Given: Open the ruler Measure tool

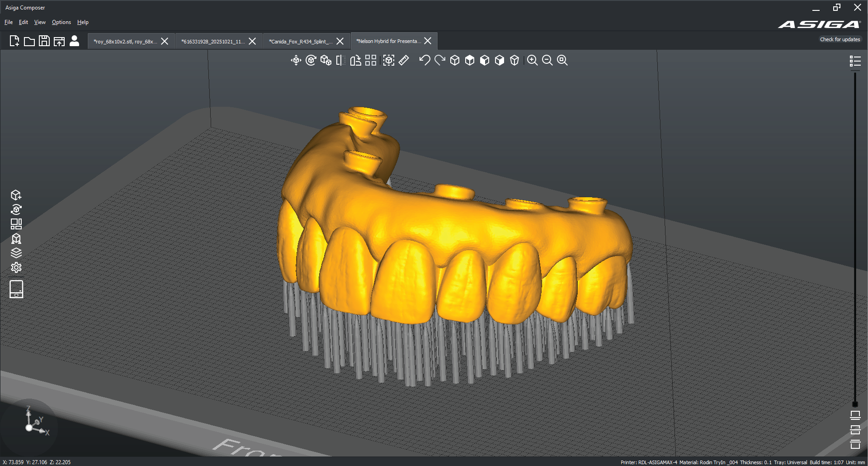Looking at the screenshot, I should pos(404,61).
